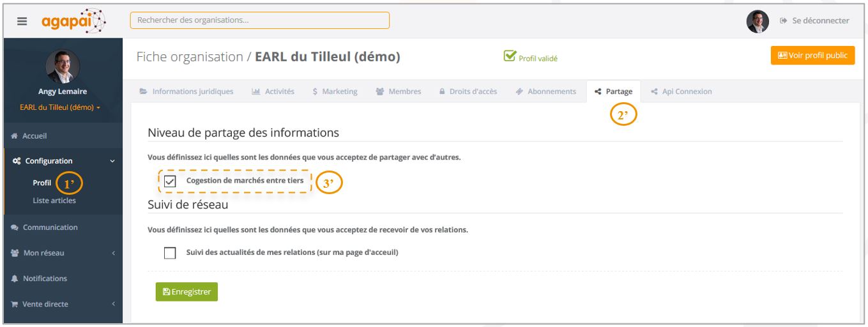Screen dimensions: 868x327
Task: Open the hamburger menu icon
Action: 22,21
